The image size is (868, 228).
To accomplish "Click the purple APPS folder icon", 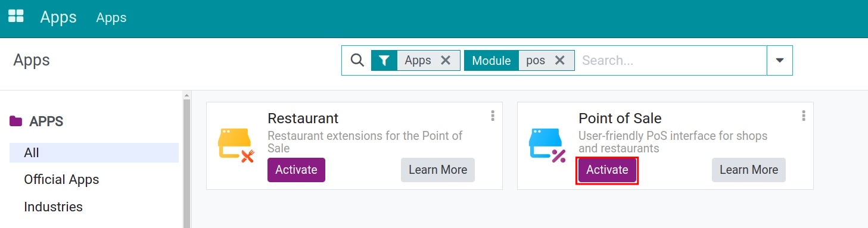I will [x=16, y=121].
